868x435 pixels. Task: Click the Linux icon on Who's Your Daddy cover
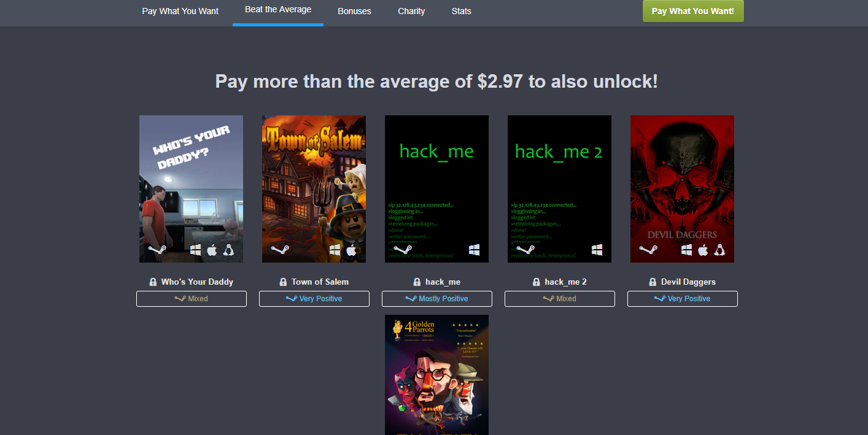tap(228, 250)
